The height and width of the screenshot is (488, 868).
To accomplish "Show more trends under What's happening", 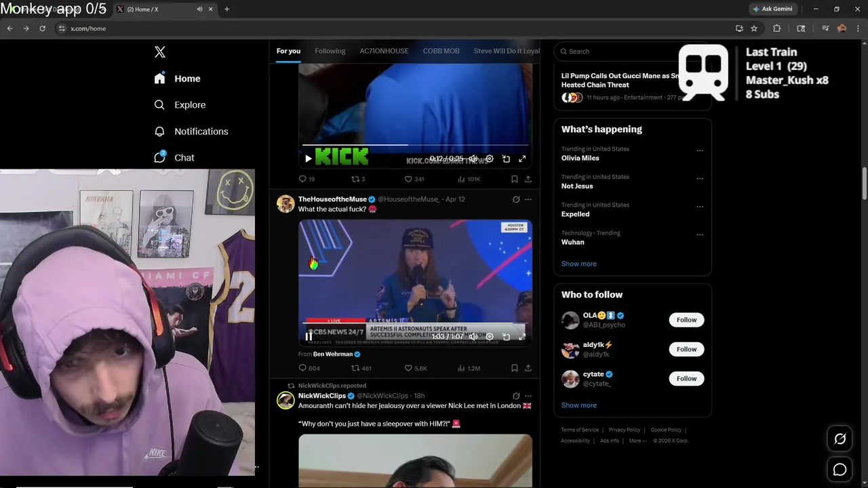I will point(578,264).
